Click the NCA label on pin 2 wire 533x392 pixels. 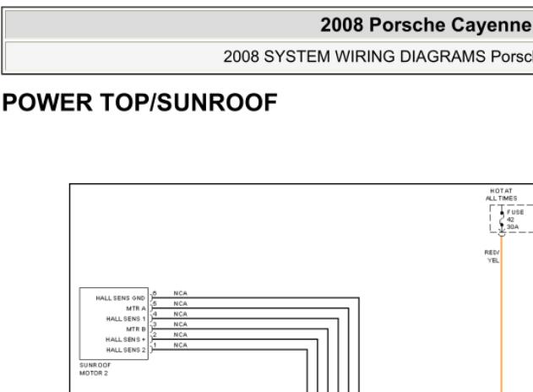180,335
